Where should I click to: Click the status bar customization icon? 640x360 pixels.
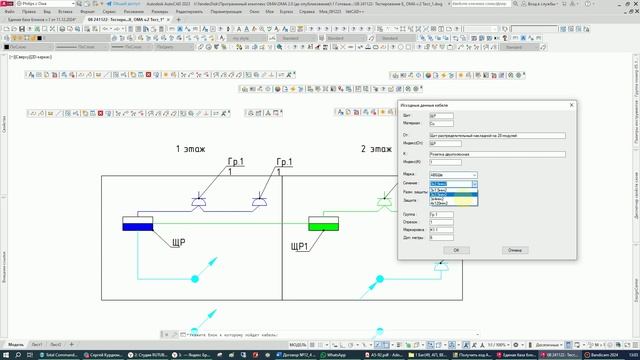point(635,345)
